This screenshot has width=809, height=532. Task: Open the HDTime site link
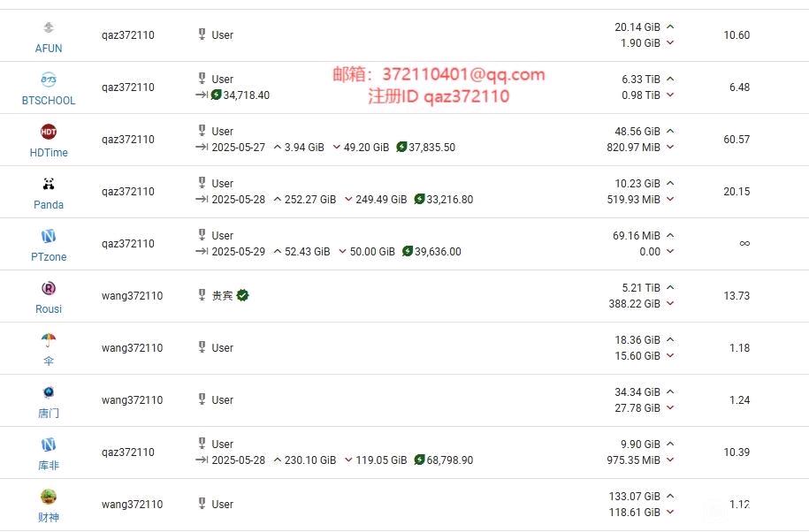[x=49, y=153]
